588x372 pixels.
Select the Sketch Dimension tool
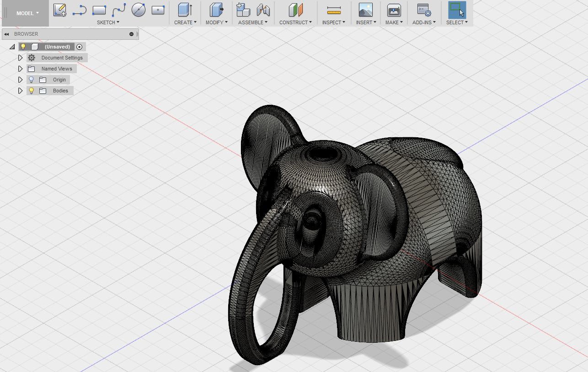coord(158,10)
